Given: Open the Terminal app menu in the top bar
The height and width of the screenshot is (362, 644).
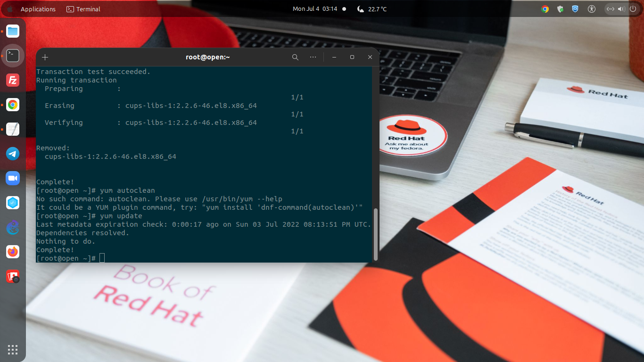Looking at the screenshot, I should [83, 9].
